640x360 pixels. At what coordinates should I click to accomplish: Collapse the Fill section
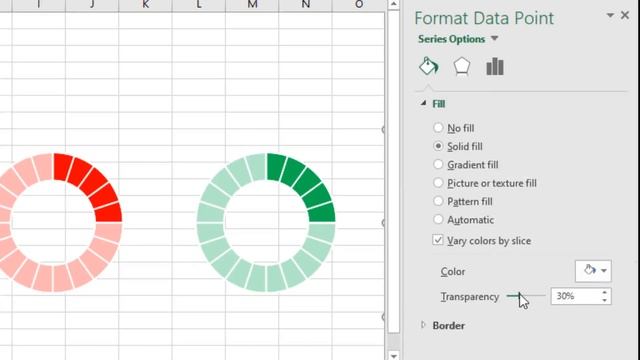423,104
